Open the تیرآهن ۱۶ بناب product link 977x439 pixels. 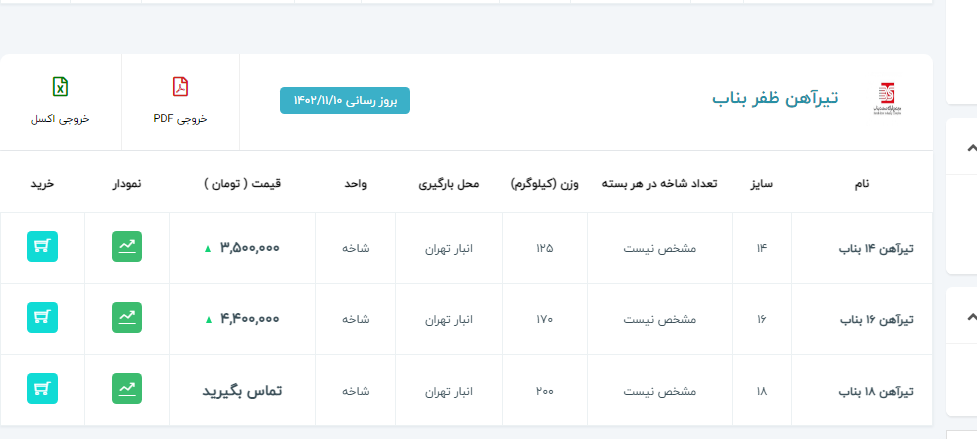[x=876, y=320]
